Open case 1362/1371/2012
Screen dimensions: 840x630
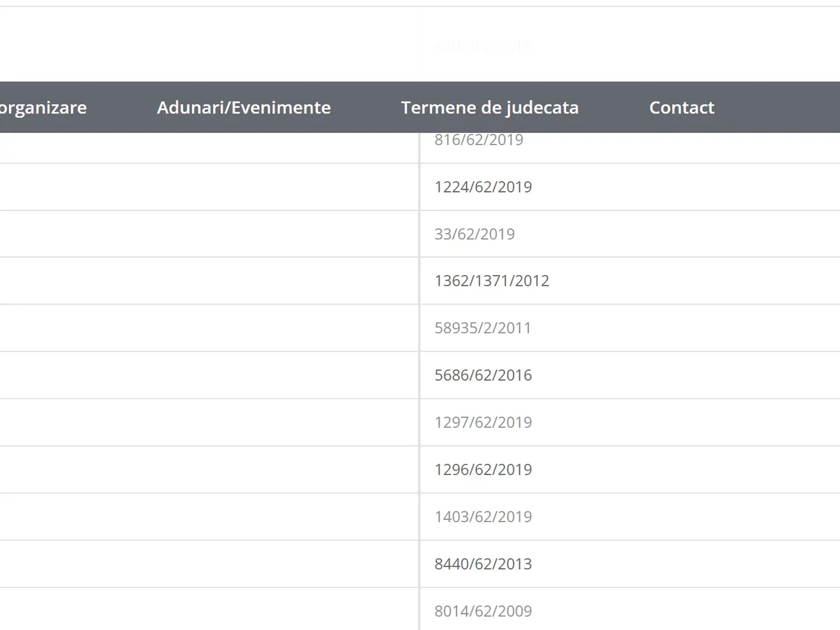(492, 281)
